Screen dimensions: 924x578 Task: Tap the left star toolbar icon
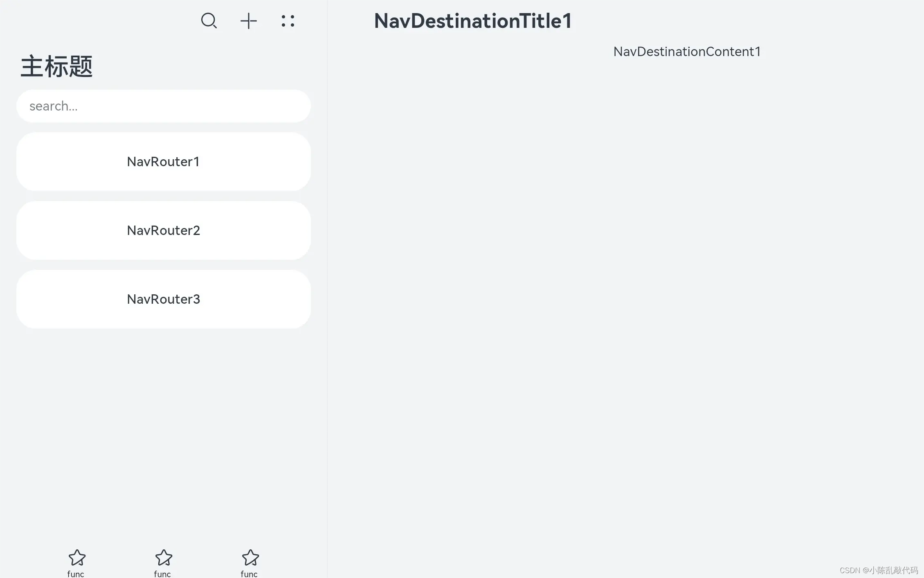point(76,558)
